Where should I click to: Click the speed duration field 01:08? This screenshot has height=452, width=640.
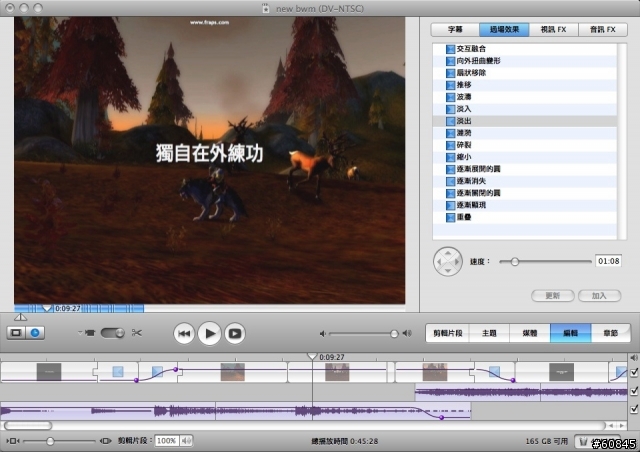pos(609,261)
